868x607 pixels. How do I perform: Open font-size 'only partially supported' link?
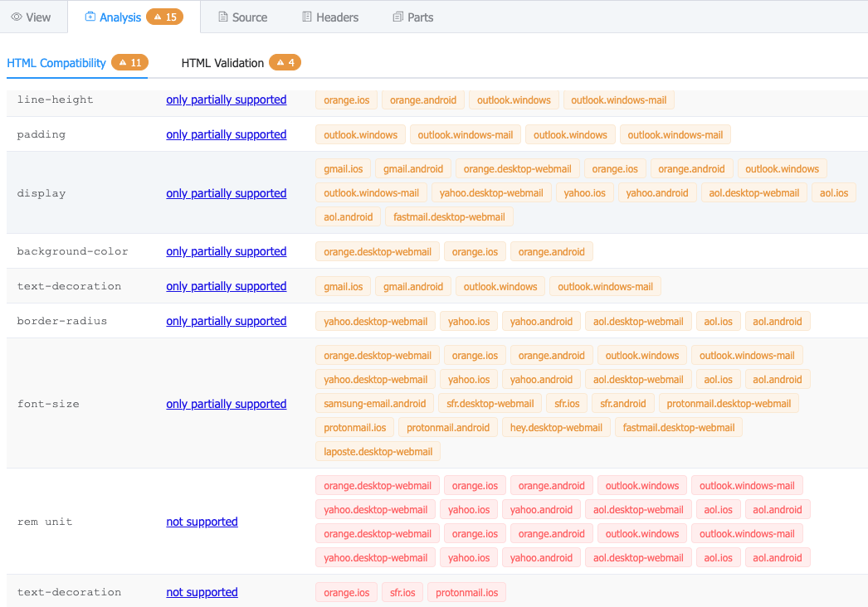[x=227, y=404]
